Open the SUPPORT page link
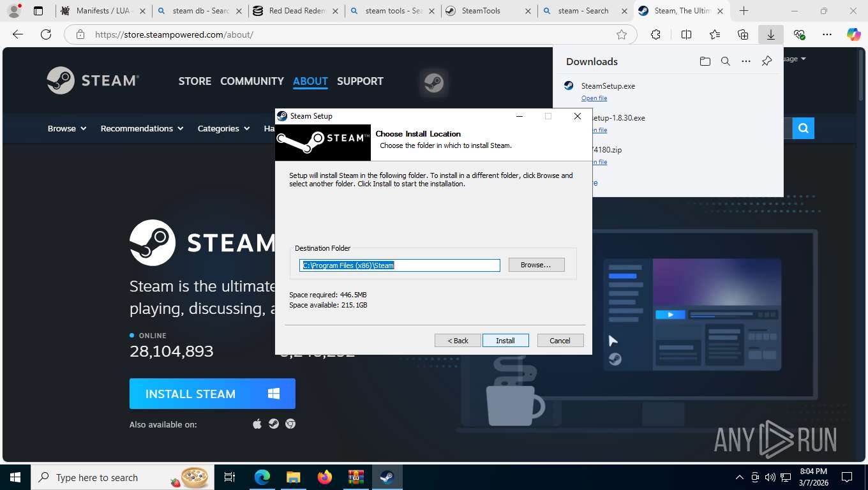868x490 pixels. (360, 81)
